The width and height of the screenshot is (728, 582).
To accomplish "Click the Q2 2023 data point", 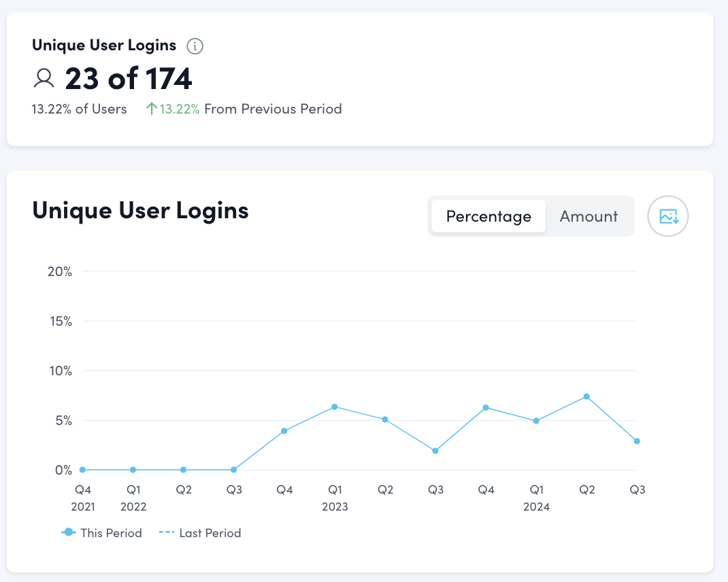I will tap(385, 420).
